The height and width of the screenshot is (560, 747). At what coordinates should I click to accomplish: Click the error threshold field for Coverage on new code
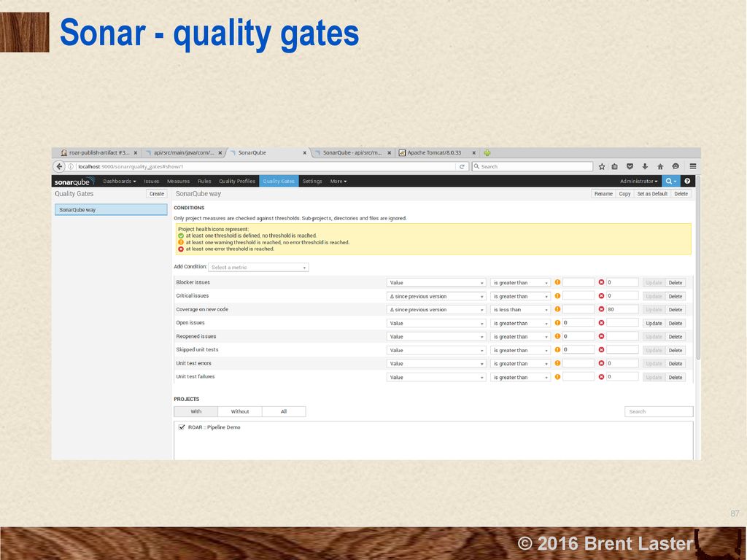pos(622,309)
